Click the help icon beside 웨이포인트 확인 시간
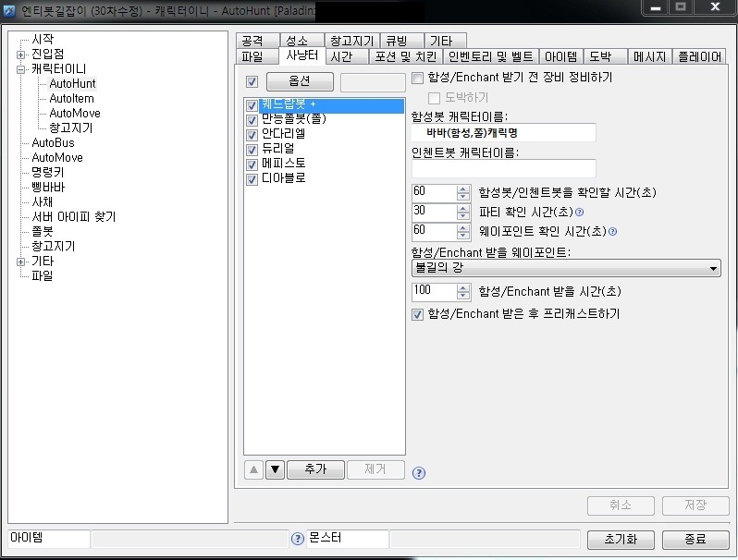Image resolution: width=738 pixels, height=560 pixels. (612, 231)
